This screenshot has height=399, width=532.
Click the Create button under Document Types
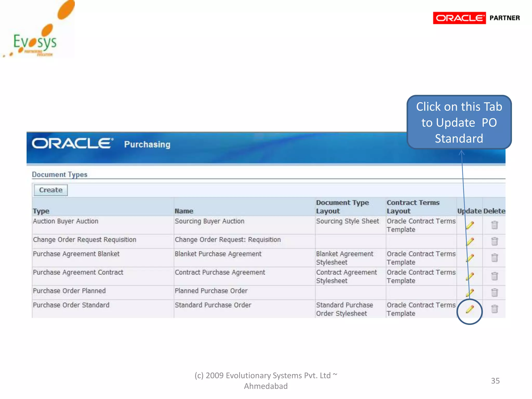[51, 190]
